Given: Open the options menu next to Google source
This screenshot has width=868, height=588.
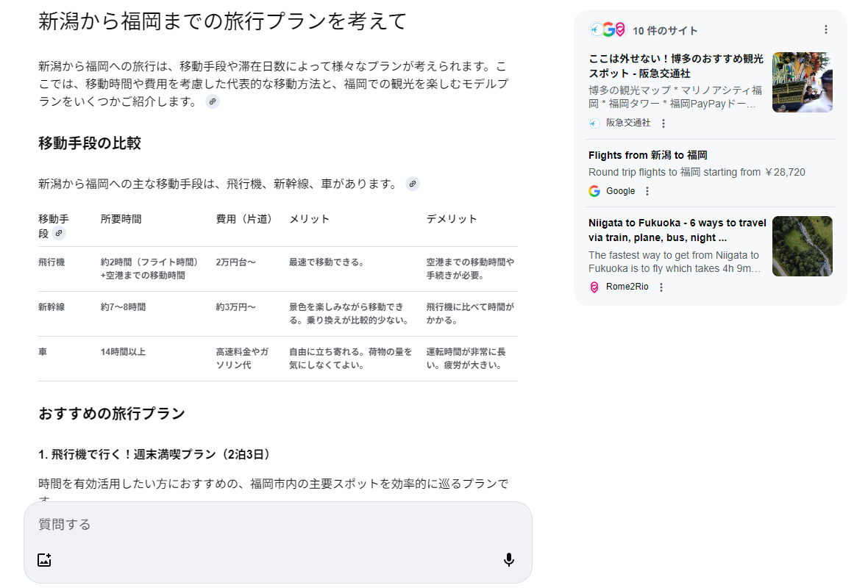Looking at the screenshot, I should (647, 191).
